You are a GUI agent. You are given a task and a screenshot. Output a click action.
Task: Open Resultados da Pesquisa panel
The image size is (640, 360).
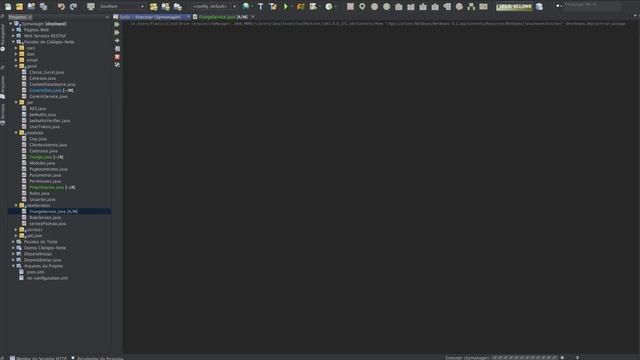tap(98, 358)
